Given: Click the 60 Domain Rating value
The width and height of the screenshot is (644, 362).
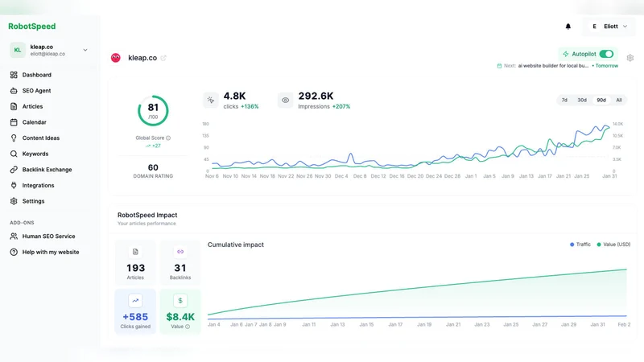Looking at the screenshot, I should pos(153,167).
